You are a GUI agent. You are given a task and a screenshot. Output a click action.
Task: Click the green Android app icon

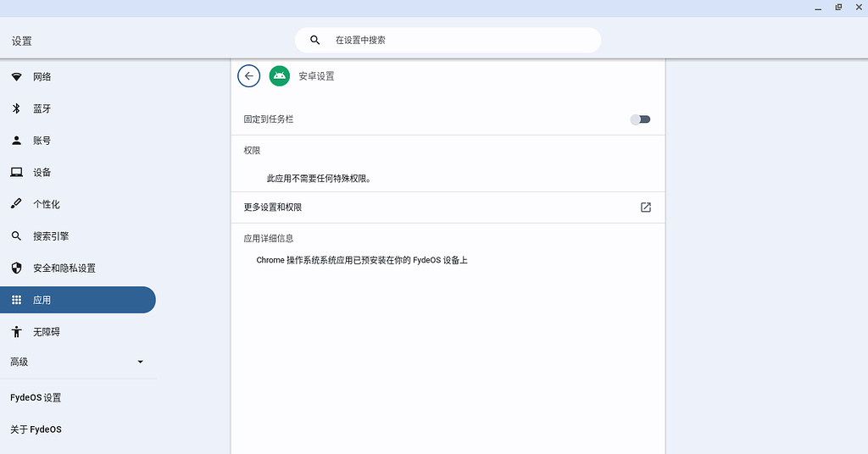tap(279, 76)
